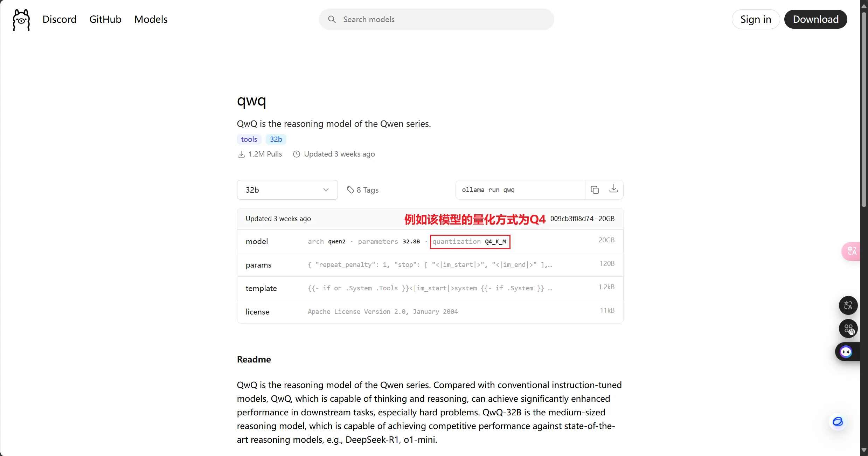Click the purple mascot assistant button

pyautogui.click(x=847, y=352)
